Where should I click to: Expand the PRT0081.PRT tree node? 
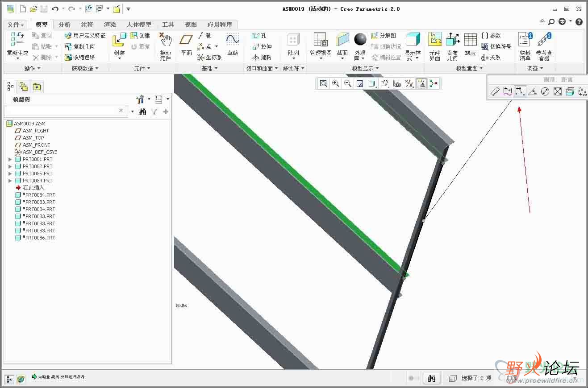[10, 159]
